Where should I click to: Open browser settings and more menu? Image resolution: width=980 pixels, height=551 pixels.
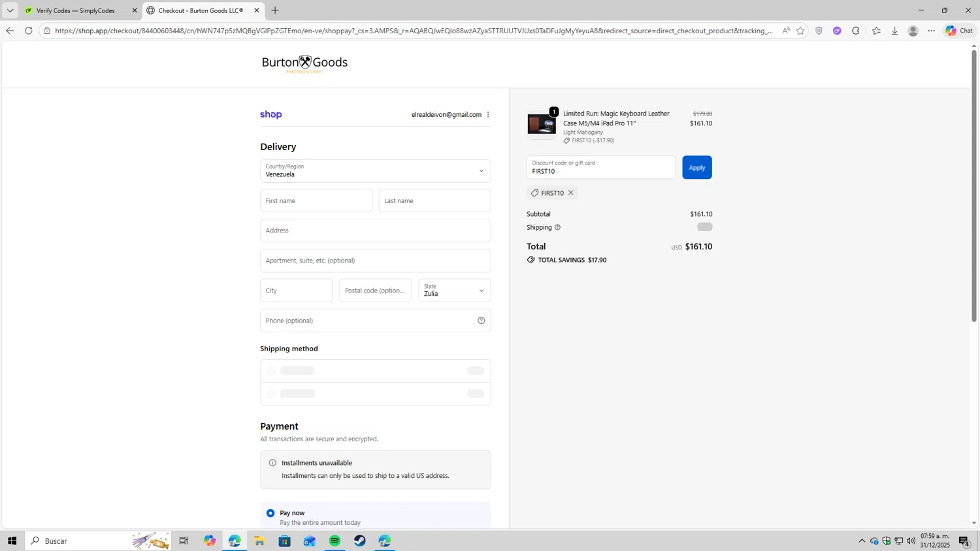coord(932,31)
